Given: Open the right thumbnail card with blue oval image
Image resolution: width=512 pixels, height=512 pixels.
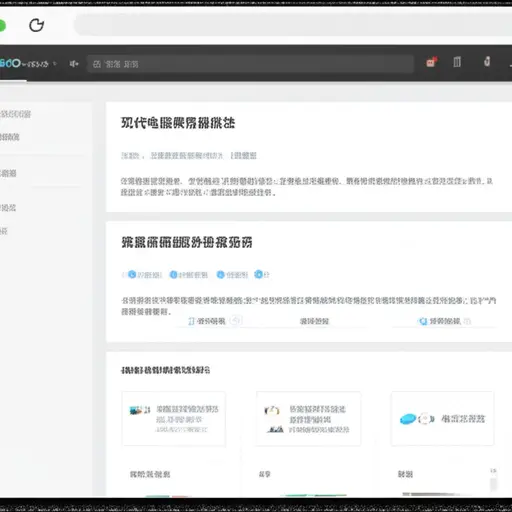Looking at the screenshot, I should pyautogui.click(x=442, y=419).
